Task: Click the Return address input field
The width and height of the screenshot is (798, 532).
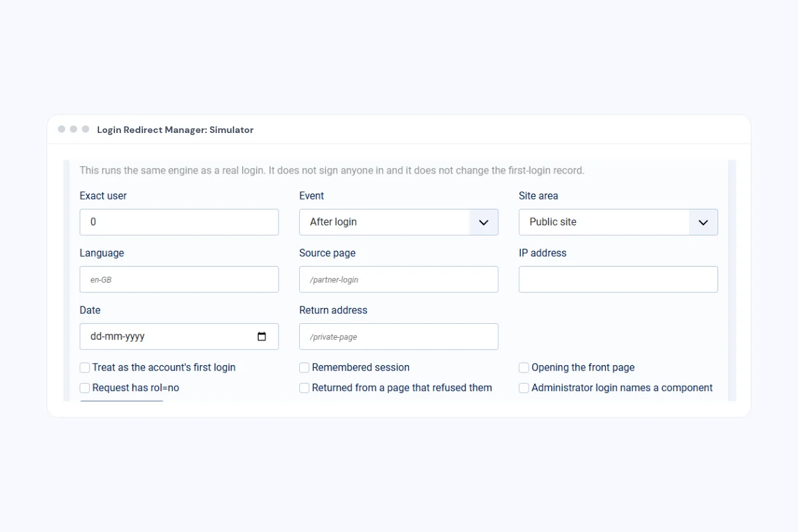Action: pyautogui.click(x=399, y=336)
